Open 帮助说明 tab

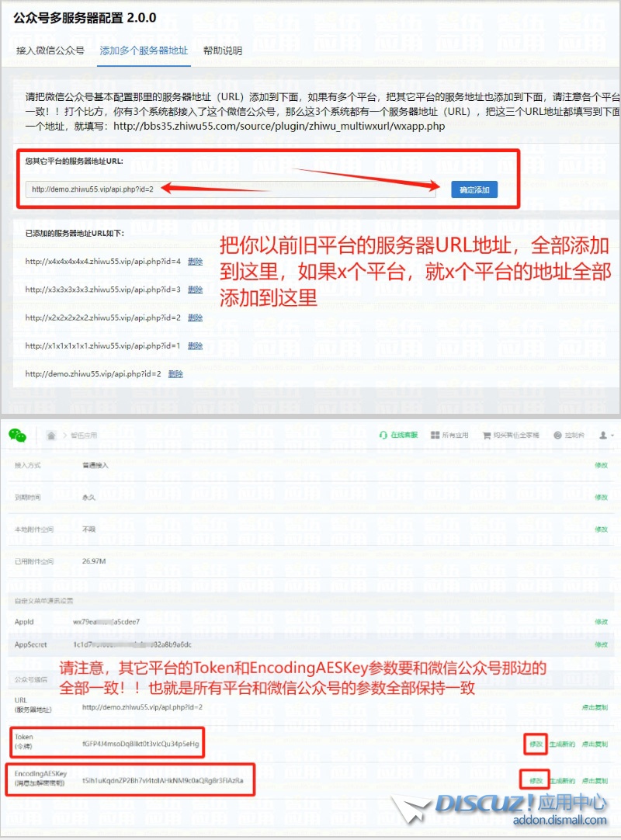222,50
